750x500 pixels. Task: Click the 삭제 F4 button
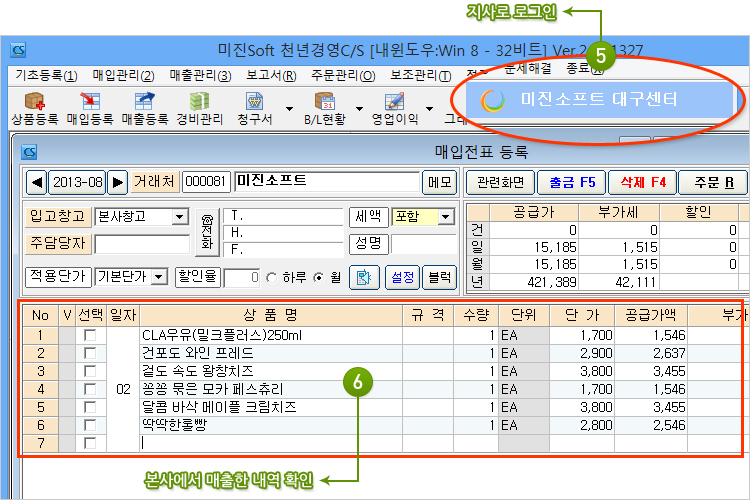(642, 182)
